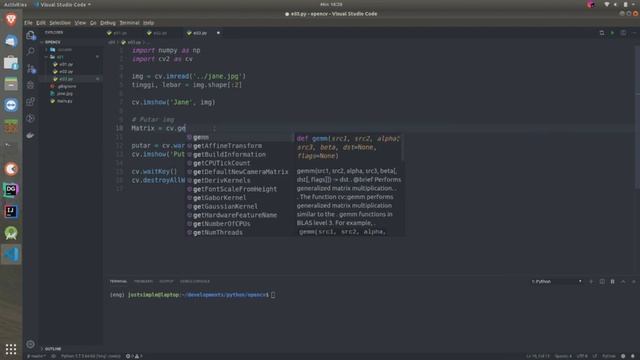Open the View menu
The image size is (640, 360).
coord(80,23)
